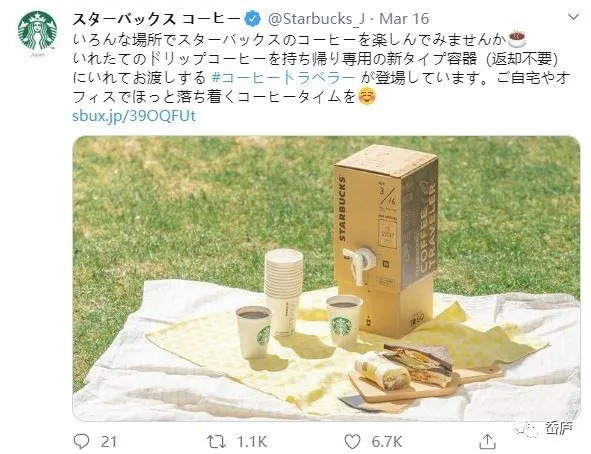Open the coffee traveler picnic photo

coord(326,278)
